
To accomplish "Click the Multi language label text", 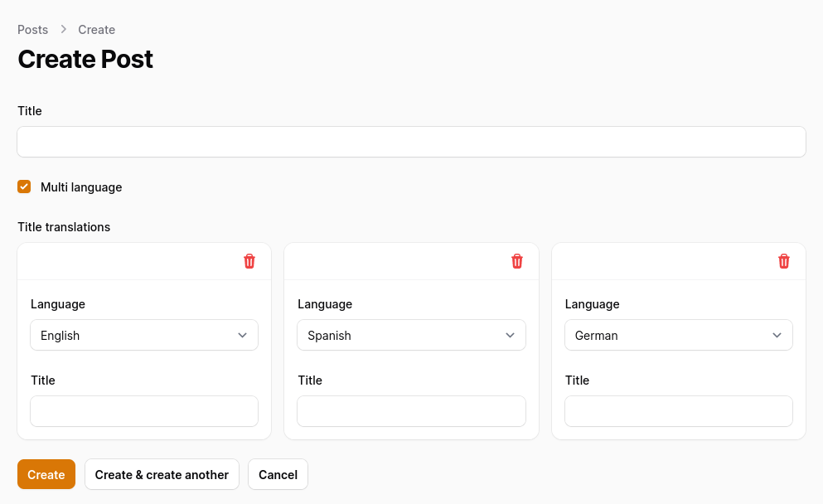I will 81,187.
